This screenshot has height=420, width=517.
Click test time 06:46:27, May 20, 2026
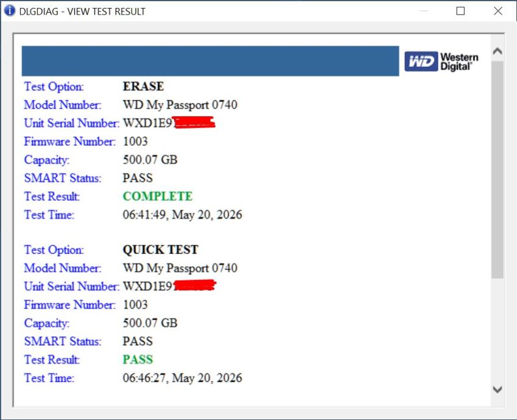pos(182,378)
